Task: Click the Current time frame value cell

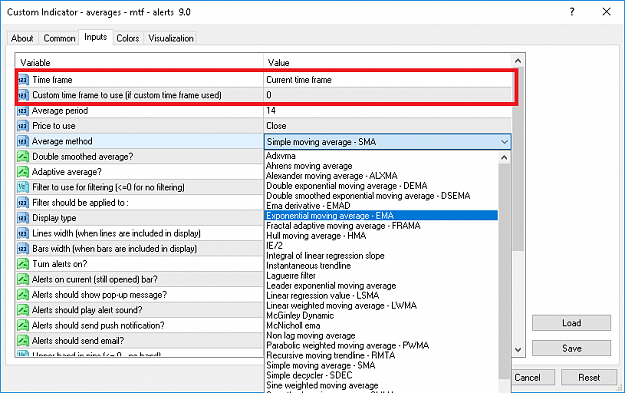Action: (387, 80)
